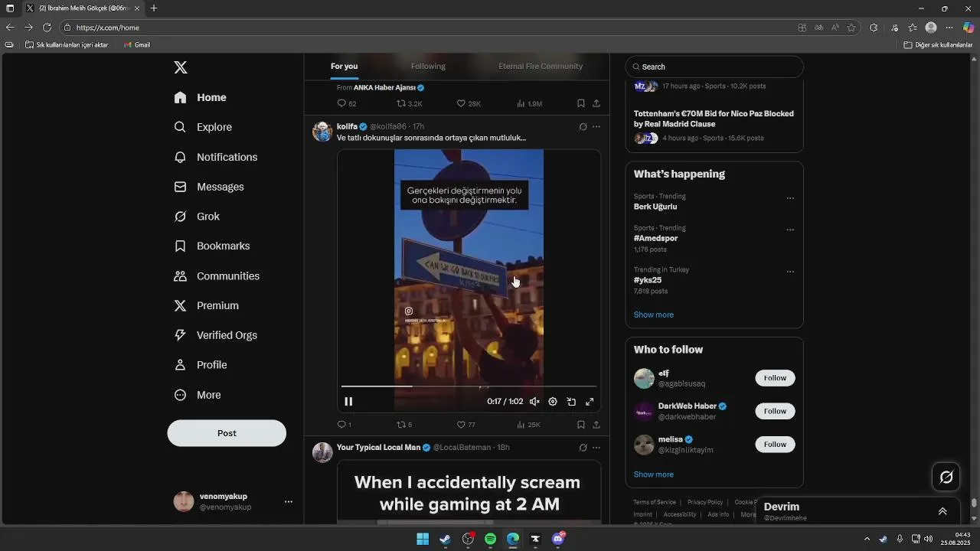Open video settings gear
This screenshot has height=551, width=980.
[x=553, y=402]
